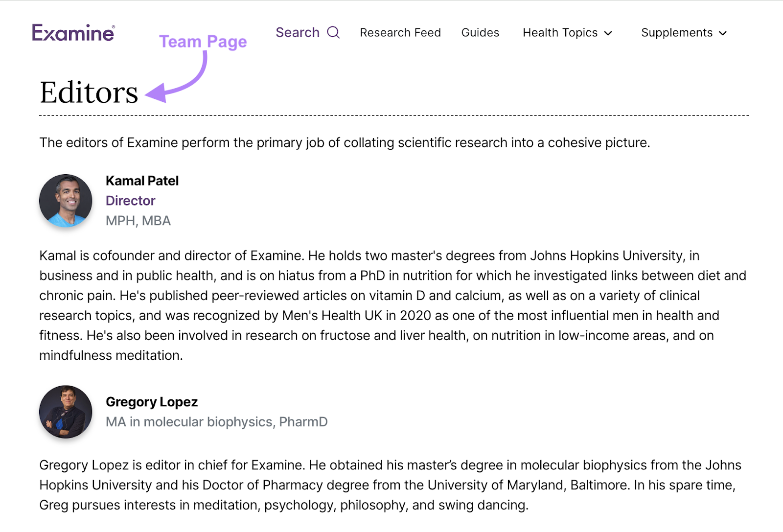
Task: Select Kamal Patel's name
Action: click(x=142, y=181)
